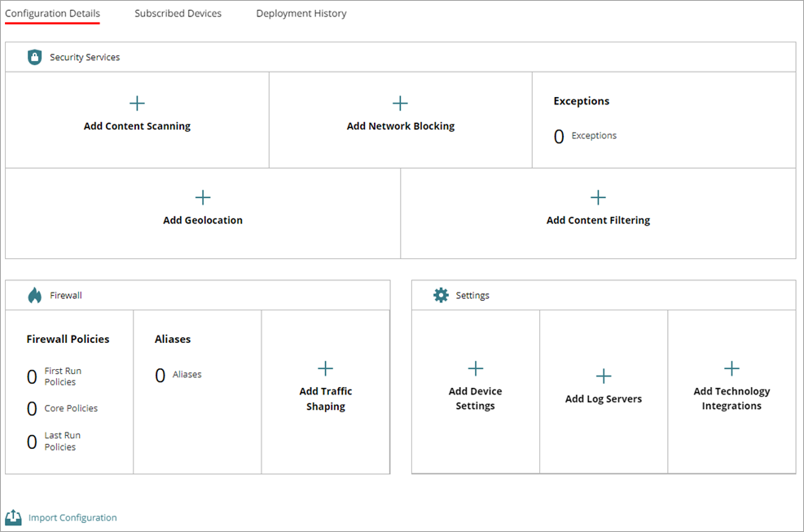This screenshot has height=532, width=804.
Task: Click the plus icon to Add Traffic Shaping
Action: click(325, 367)
